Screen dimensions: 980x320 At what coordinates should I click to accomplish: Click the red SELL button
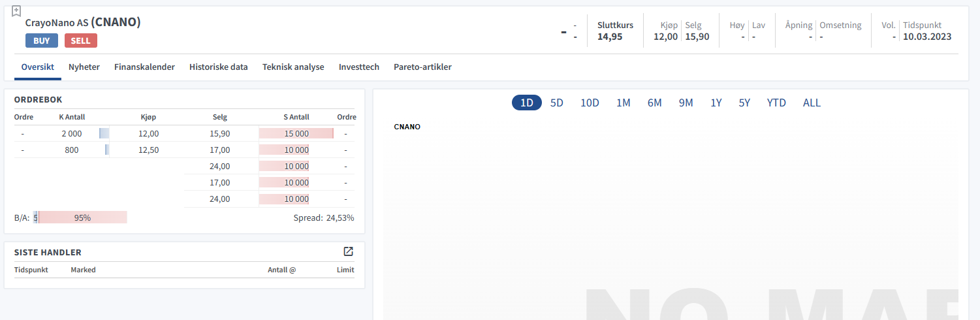click(81, 40)
